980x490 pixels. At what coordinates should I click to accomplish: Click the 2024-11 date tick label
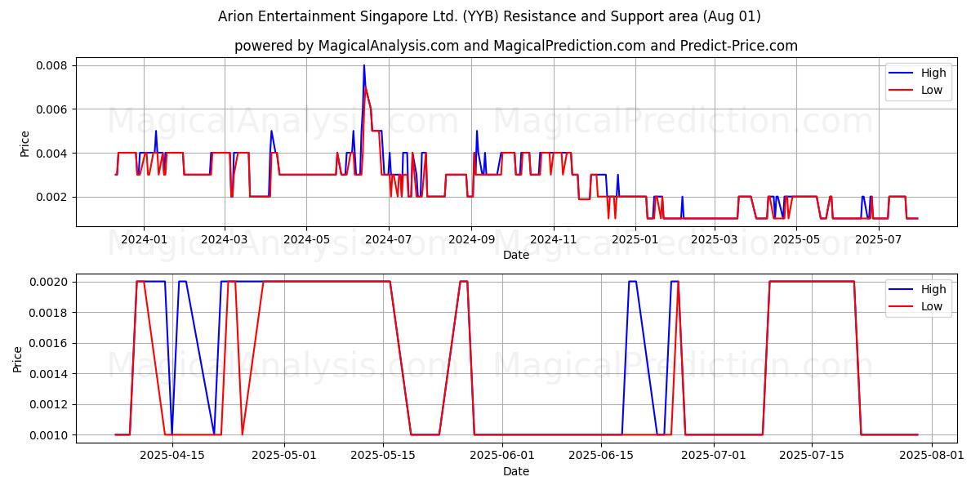click(553, 239)
